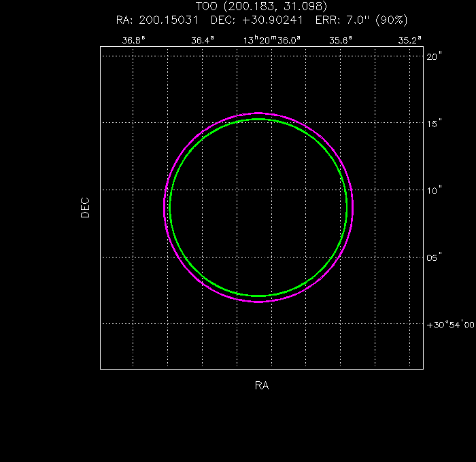Click the 36.8s RA tick label
Screen dimensions: 476x462
click(x=133, y=40)
